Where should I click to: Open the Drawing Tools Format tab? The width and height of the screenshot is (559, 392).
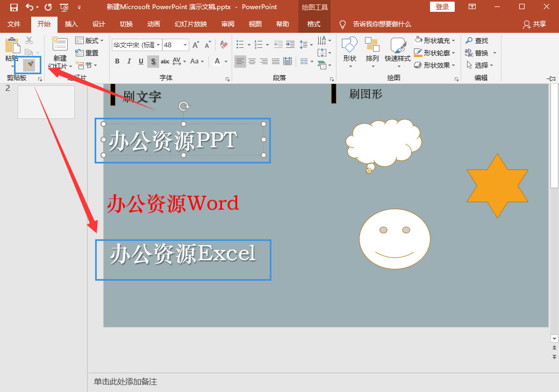(x=314, y=24)
